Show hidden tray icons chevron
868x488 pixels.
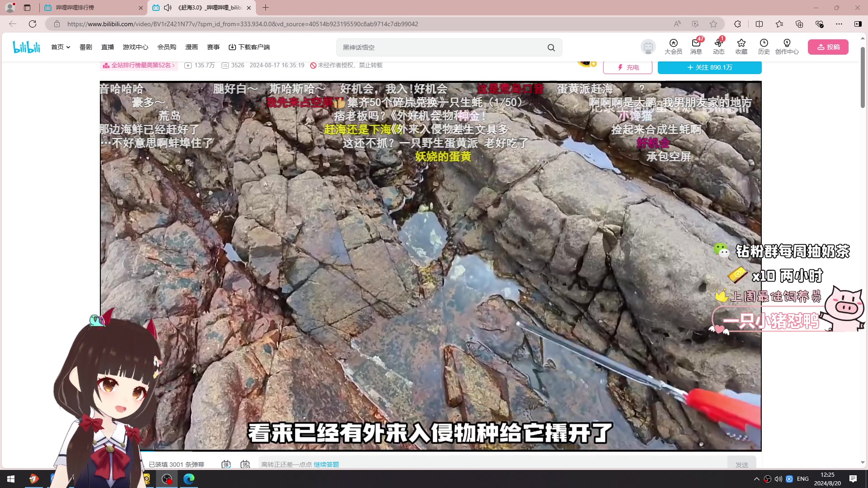point(756,479)
